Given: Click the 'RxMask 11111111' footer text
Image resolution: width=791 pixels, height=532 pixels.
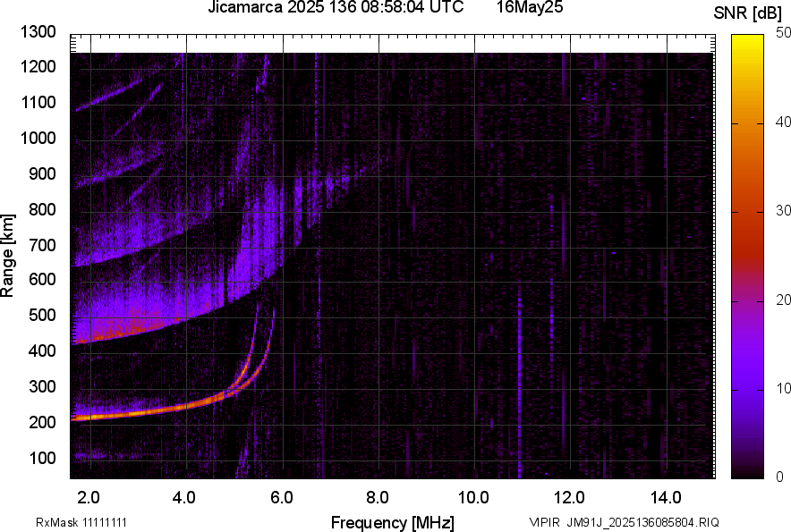Looking at the screenshot, I should point(81,522).
